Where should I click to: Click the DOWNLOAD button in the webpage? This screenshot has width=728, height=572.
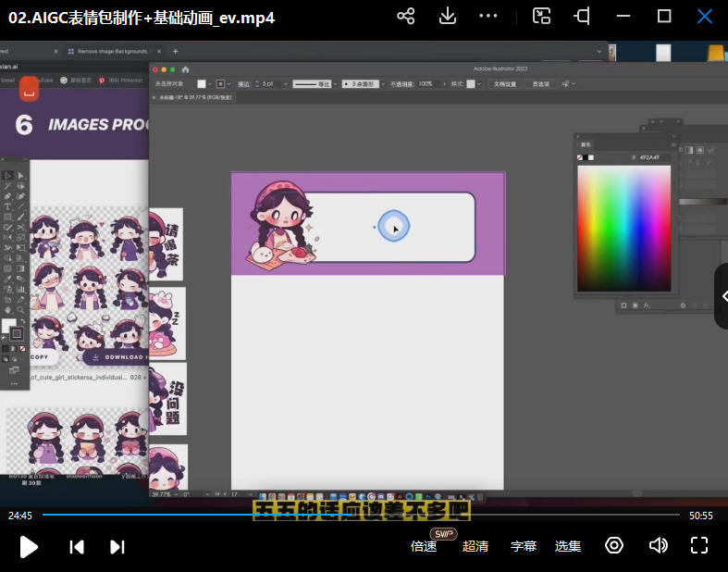point(117,356)
